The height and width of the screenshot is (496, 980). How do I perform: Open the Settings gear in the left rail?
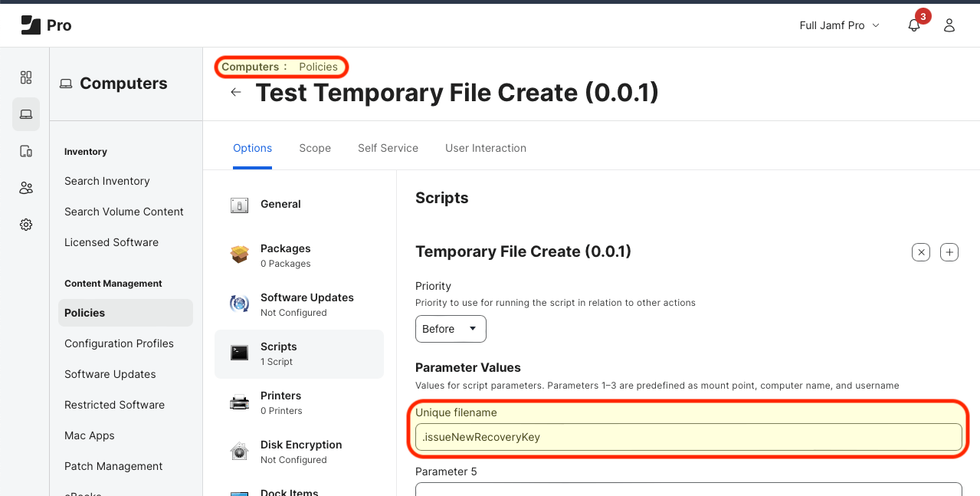[26, 225]
